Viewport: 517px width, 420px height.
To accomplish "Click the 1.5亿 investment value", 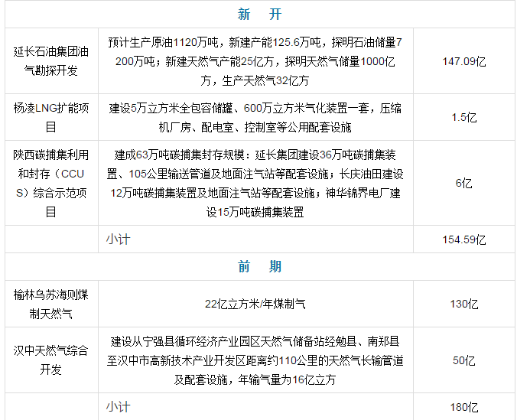I will coord(463,117).
